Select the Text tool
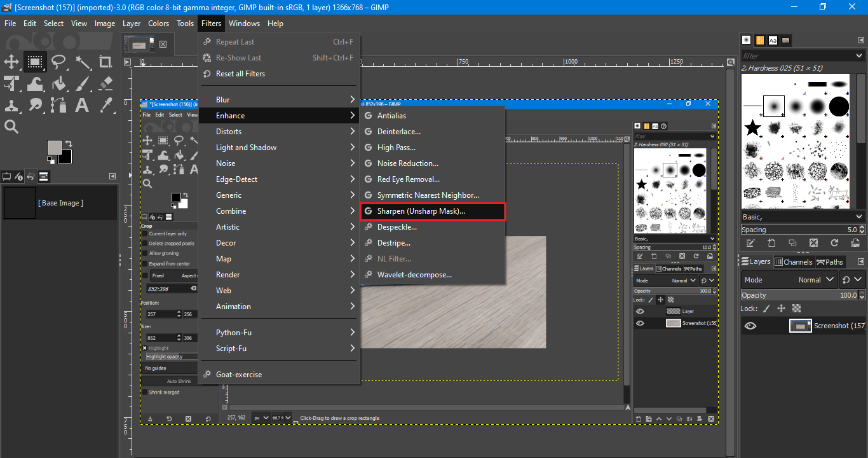868x458 pixels. (x=83, y=105)
